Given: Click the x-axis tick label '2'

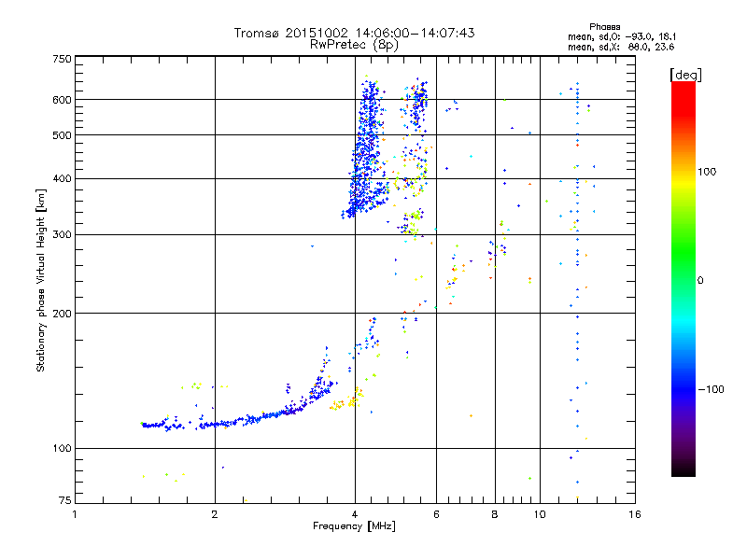Looking at the screenshot, I should [215, 514].
